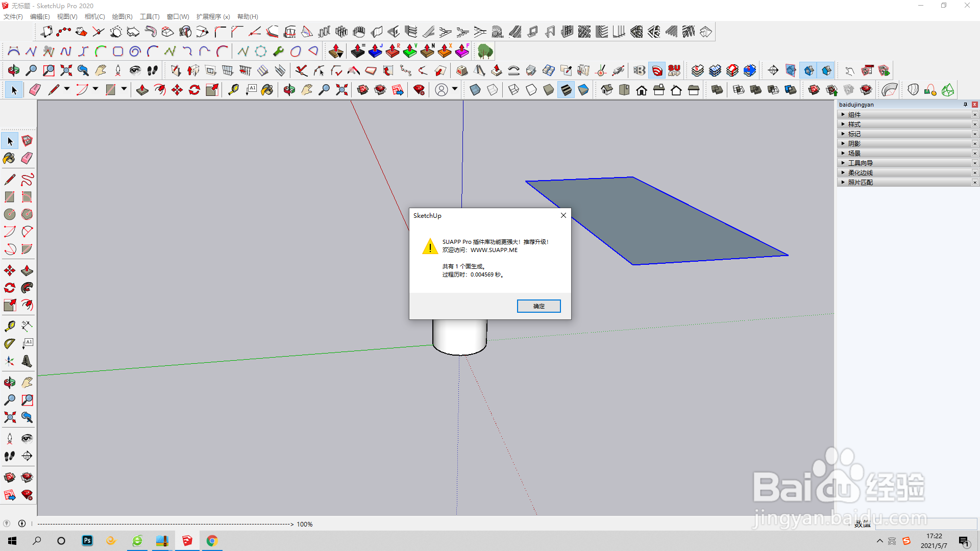Select the Circle tool in left toolbar
The image size is (980, 551).
pos(10,214)
